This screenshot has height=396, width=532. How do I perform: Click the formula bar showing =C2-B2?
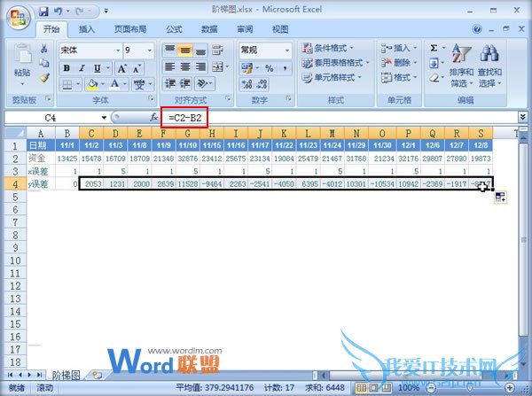(340, 118)
